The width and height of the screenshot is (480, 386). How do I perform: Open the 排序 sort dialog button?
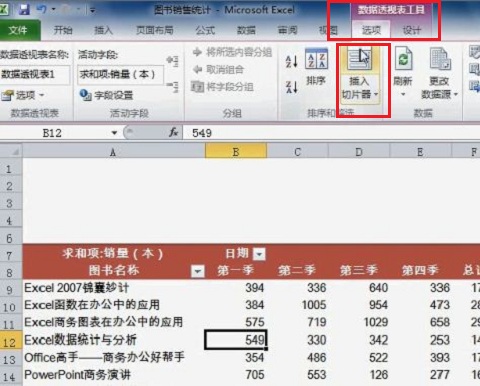[x=316, y=67]
